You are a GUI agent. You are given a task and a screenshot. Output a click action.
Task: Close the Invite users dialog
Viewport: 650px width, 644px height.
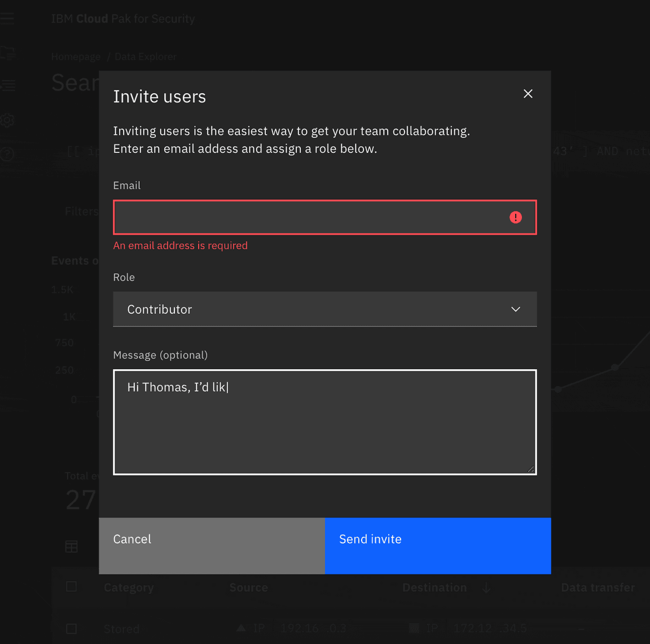528,94
